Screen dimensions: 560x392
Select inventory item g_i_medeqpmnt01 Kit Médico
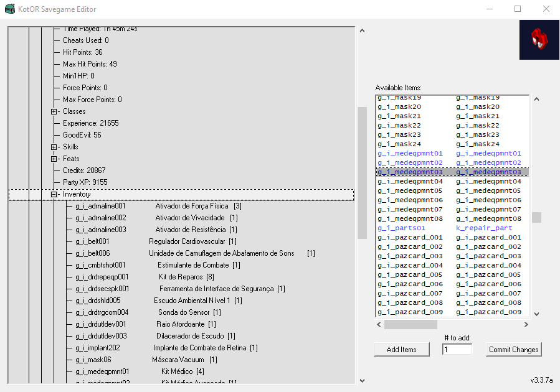pos(140,371)
